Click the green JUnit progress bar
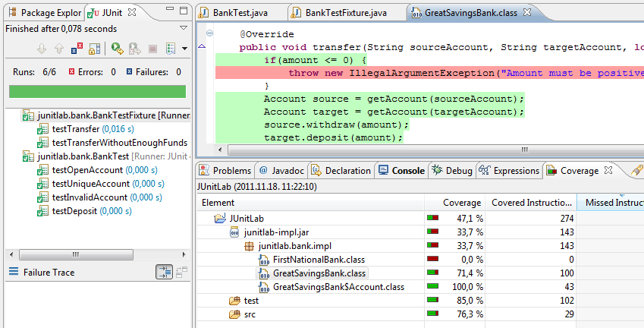 coord(97,91)
